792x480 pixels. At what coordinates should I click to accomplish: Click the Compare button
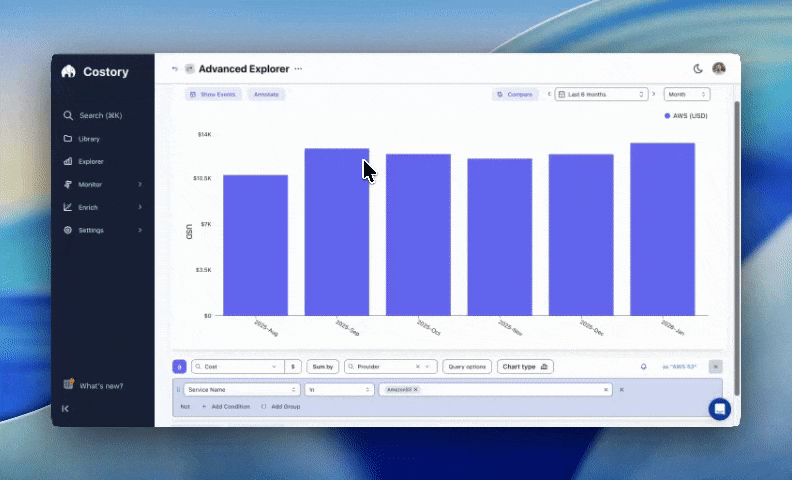pos(515,94)
